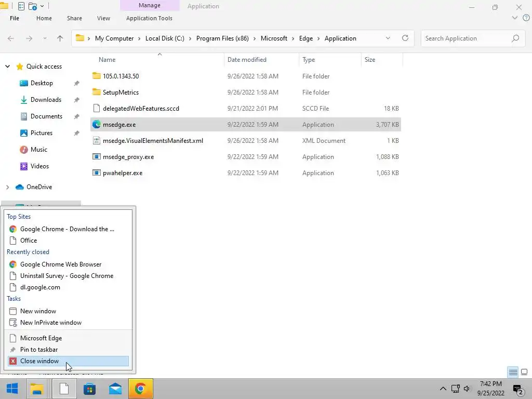
Task: Open the Application Tools tab
Action: coord(149,18)
